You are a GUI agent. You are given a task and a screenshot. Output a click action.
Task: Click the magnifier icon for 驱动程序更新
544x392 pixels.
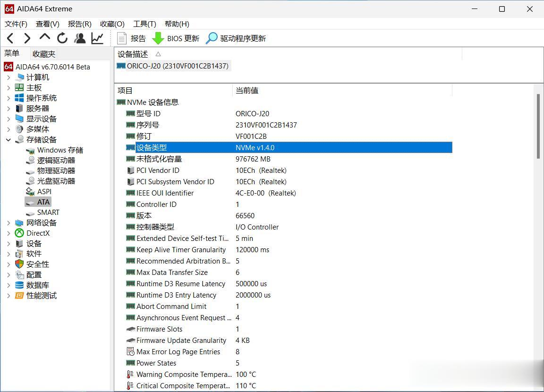click(211, 38)
